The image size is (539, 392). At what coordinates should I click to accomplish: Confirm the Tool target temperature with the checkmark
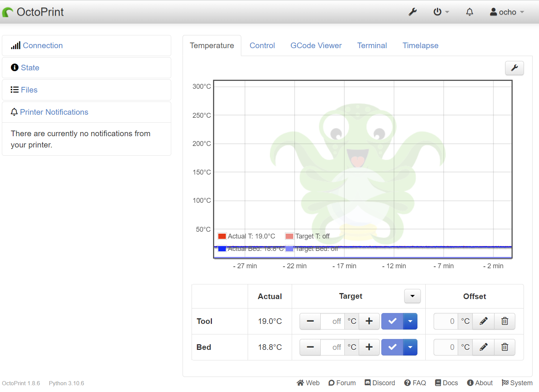(392, 321)
